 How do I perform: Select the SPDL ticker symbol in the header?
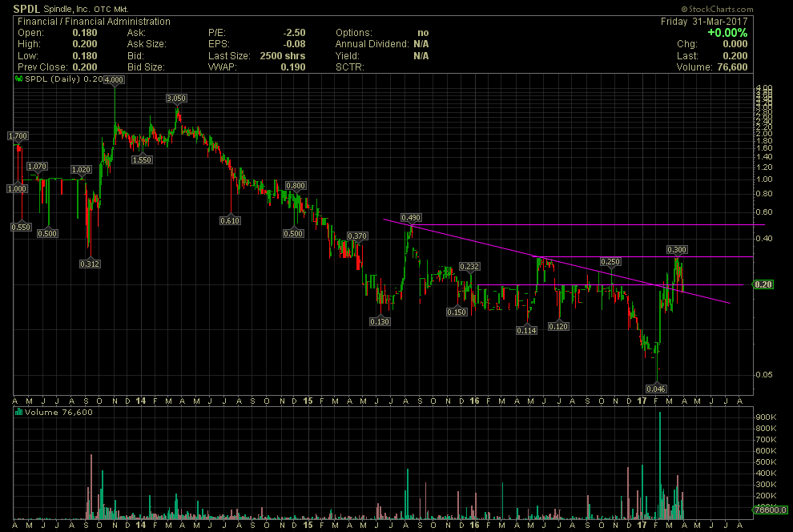click(26, 9)
